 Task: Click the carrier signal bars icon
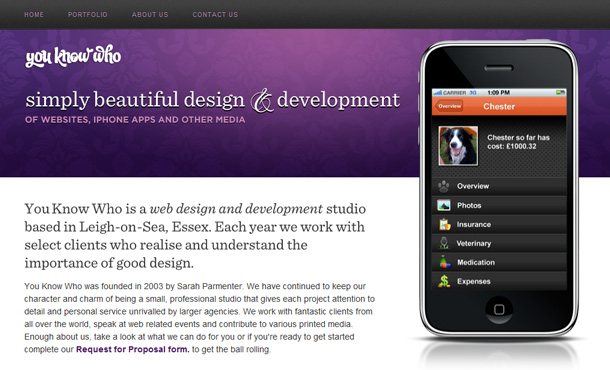point(438,93)
